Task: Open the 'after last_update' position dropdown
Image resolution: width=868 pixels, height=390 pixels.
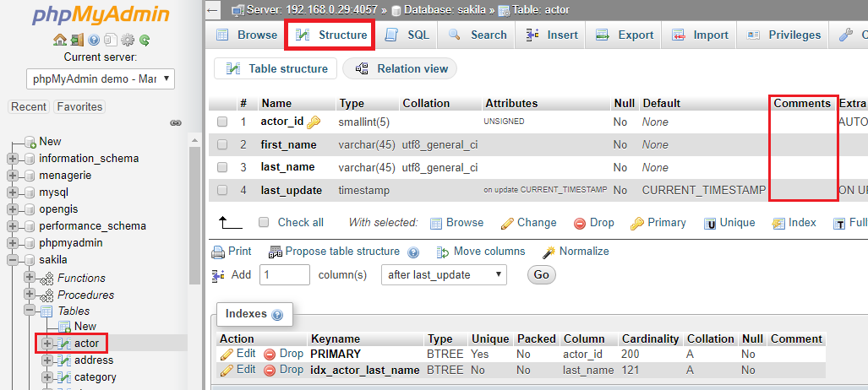Action: pos(444,274)
